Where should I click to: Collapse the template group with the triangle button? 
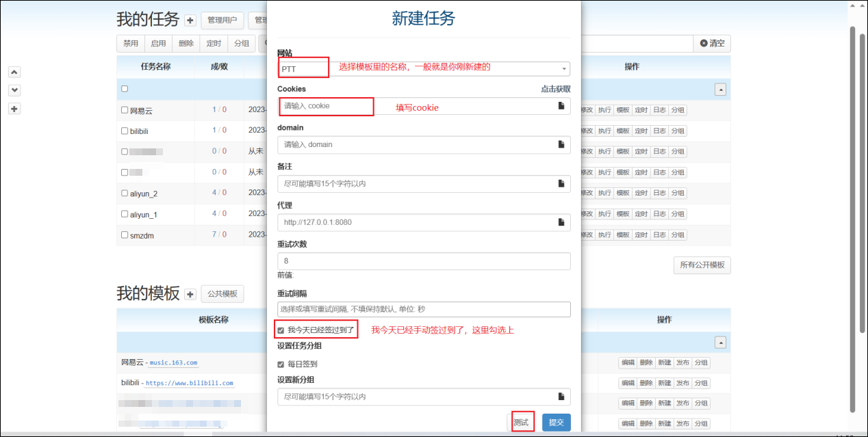pyautogui.click(x=719, y=342)
